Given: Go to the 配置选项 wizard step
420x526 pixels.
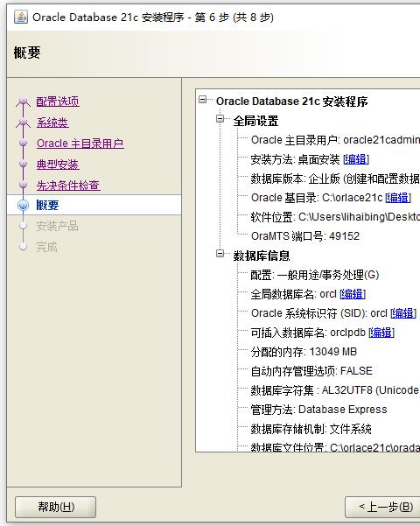Looking at the screenshot, I should (58, 102).
